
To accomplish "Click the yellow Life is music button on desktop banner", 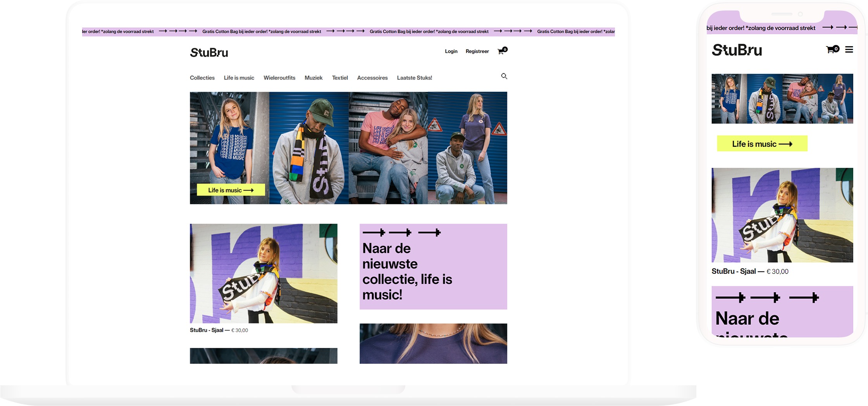I will pos(231,190).
